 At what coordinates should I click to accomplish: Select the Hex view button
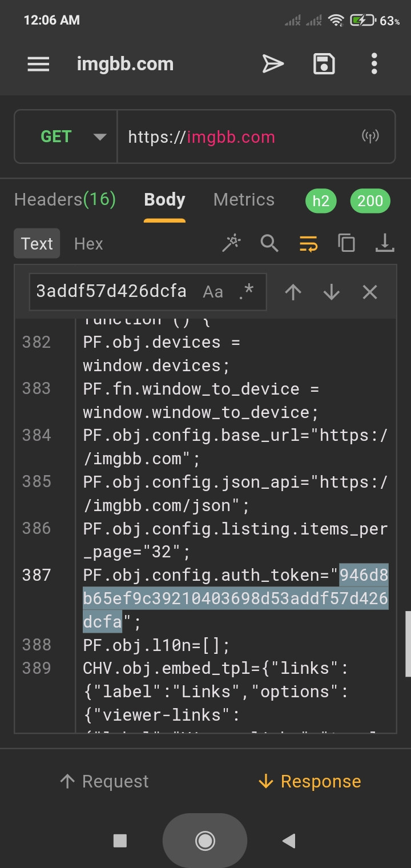[88, 244]
